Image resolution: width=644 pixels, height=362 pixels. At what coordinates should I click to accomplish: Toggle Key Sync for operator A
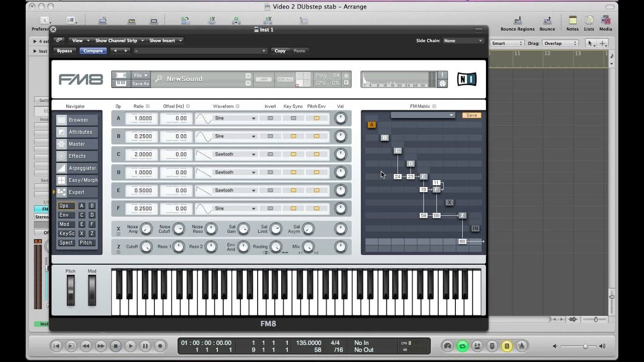[x=293, y=118]
